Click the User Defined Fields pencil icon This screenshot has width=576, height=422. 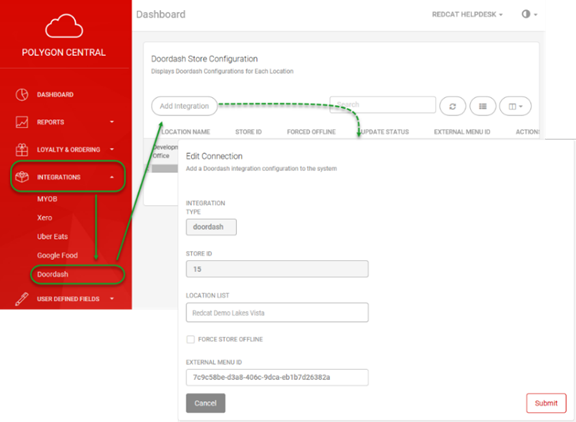coord(22,299)
